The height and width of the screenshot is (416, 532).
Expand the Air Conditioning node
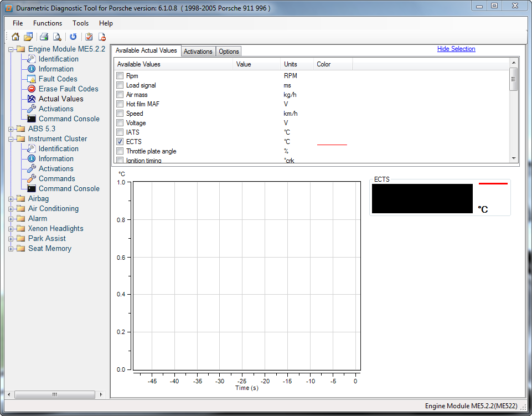(x=11, y=209)
